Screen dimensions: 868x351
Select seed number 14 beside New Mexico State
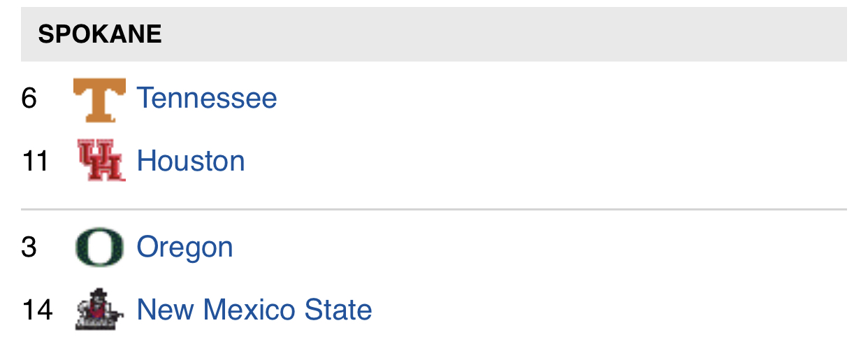click(x=37, y=309)
